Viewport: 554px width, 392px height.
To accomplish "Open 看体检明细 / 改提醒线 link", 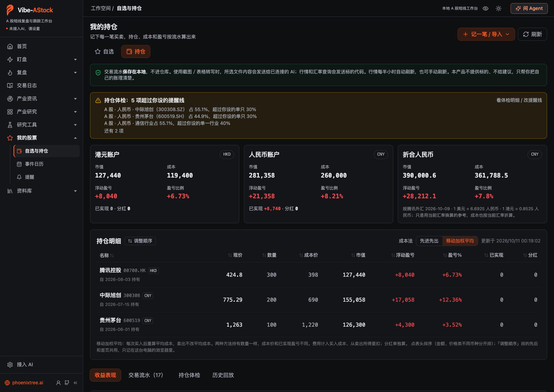I will [519, 100].
